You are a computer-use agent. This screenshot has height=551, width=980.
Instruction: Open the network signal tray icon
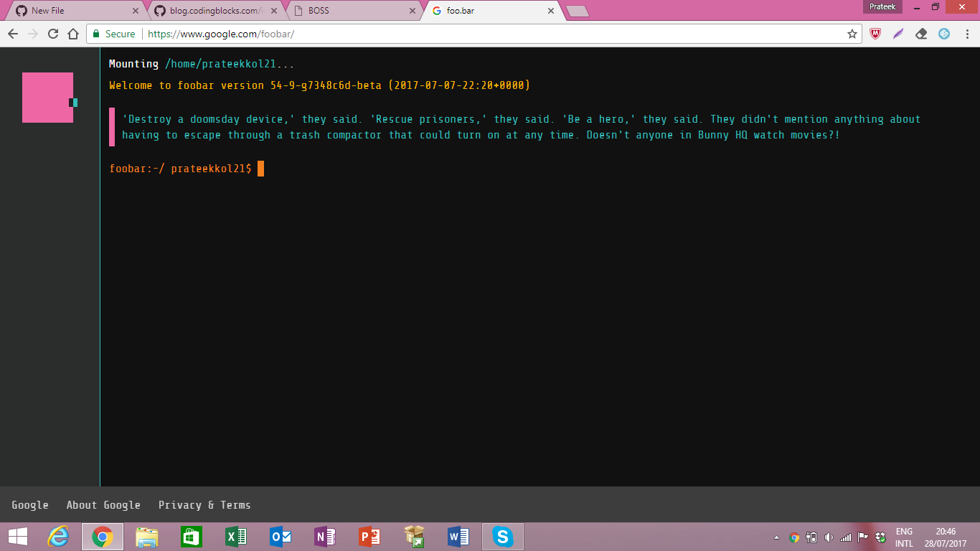pos(846,537)
